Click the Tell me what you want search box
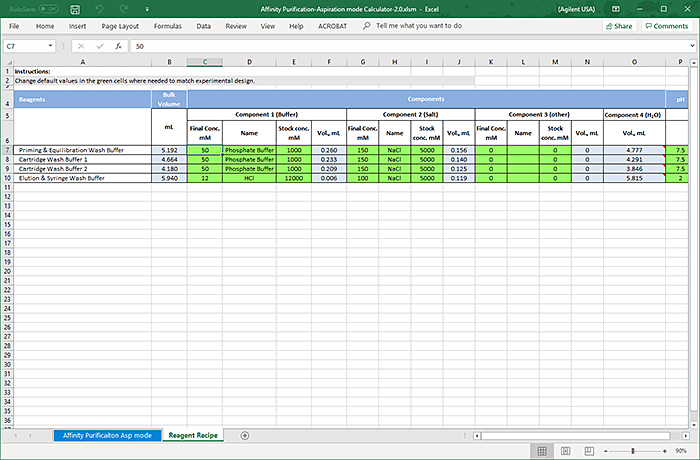The height and width of the screenshot is (460, 700). point(420,25)
